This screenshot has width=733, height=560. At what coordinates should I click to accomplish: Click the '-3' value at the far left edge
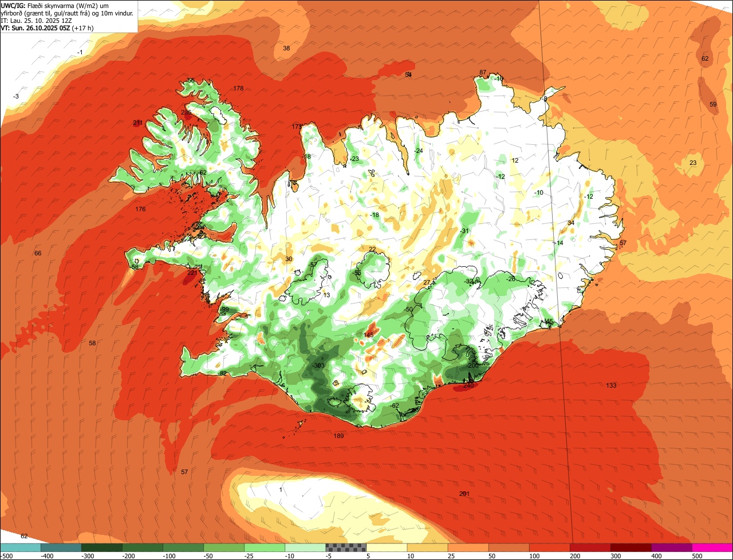coord(16,96)
